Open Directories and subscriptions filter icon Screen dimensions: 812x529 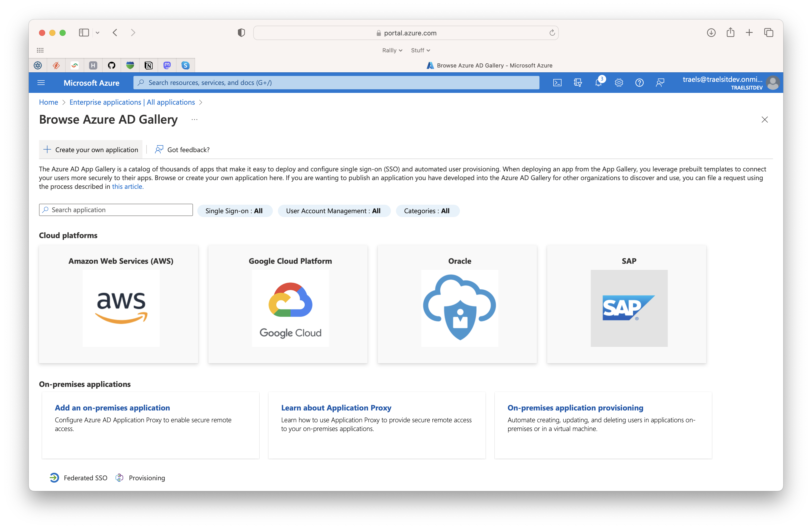[x=578, y=83]
